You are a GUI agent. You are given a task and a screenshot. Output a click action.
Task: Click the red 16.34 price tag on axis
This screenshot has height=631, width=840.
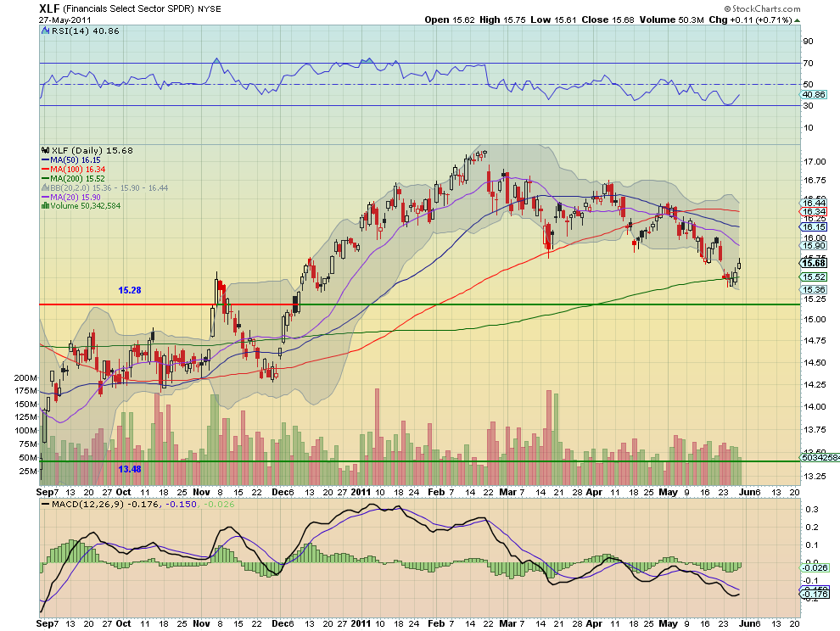point(814,211)
